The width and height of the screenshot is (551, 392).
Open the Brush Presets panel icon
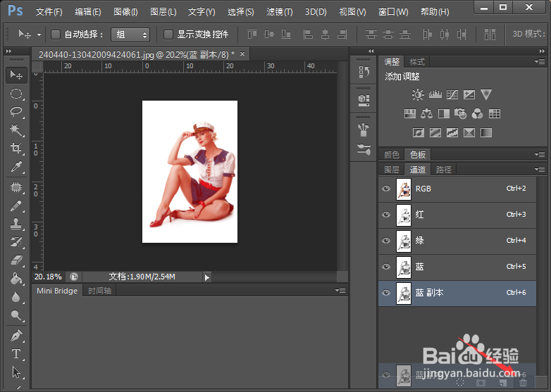[364, 150]
